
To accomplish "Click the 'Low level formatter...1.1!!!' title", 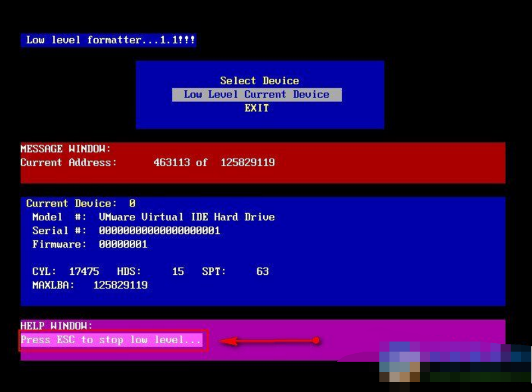I will click(x=111, y=40).
